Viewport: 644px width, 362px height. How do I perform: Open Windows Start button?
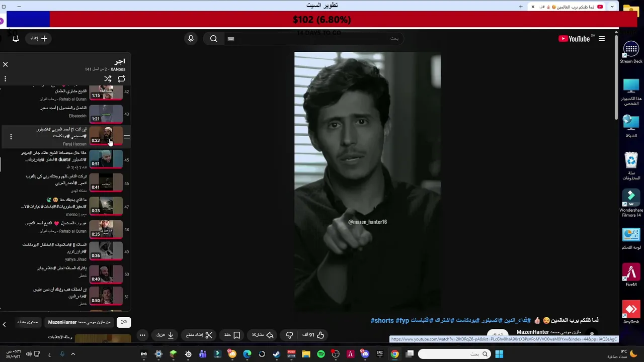[499, 354]
